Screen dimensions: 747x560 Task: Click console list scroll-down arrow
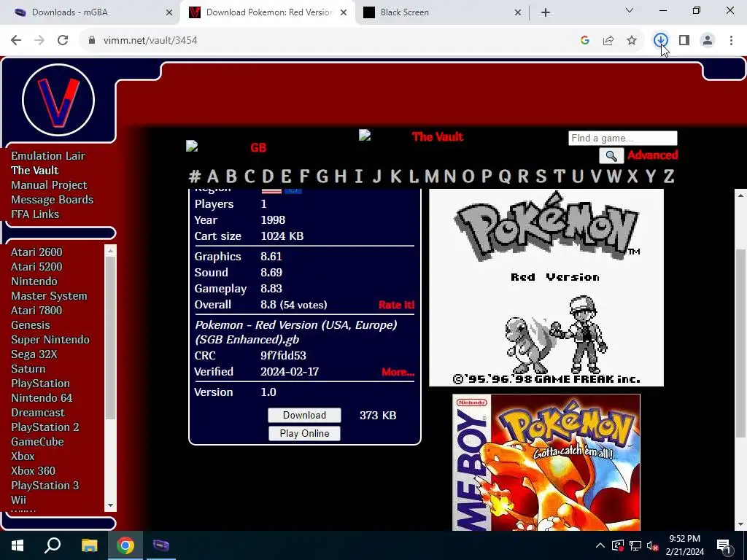point(111,506)
